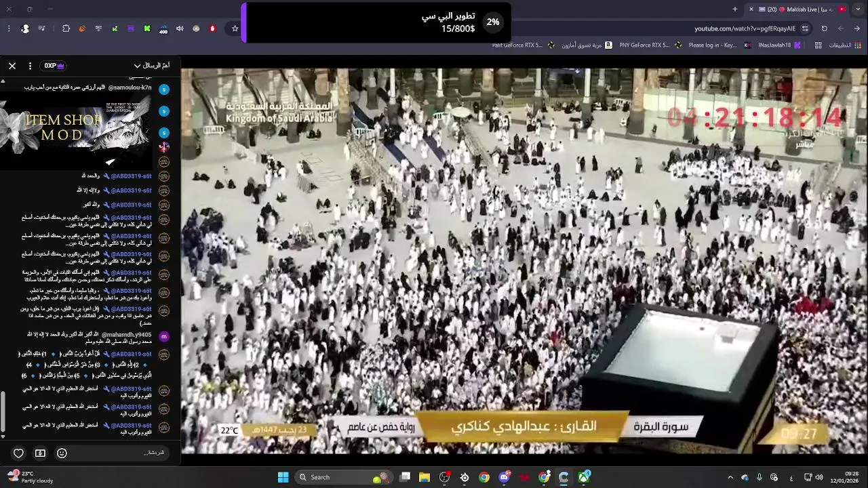Image resolution: width=868 pixels, height=488 pixels.
Task: Open File Explorer from the taskbar
Action: tap(425, 477)
